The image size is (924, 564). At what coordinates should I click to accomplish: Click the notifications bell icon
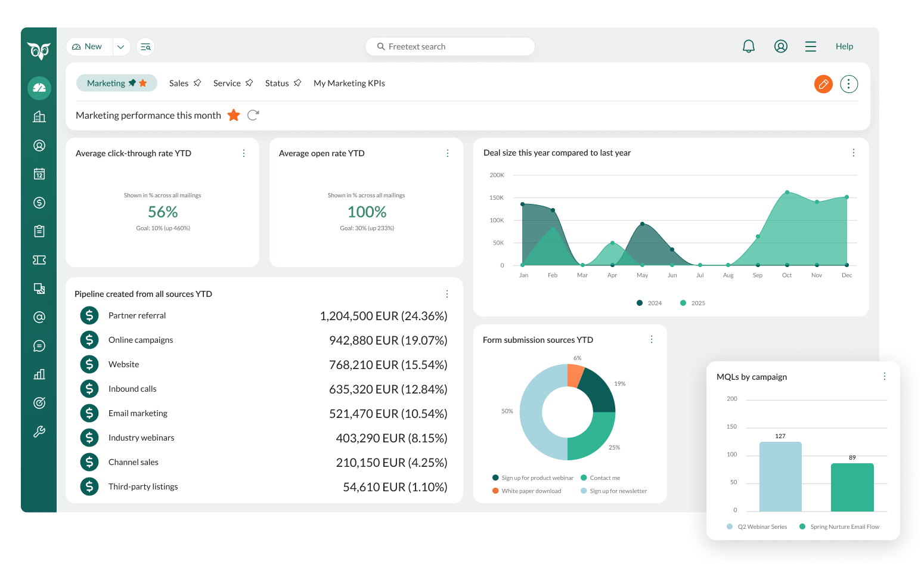[749, 47]
